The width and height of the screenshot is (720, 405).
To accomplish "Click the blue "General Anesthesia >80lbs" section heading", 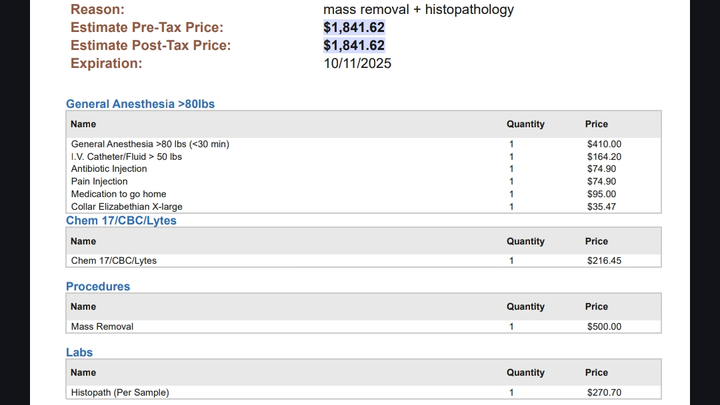I will (140, 104).
